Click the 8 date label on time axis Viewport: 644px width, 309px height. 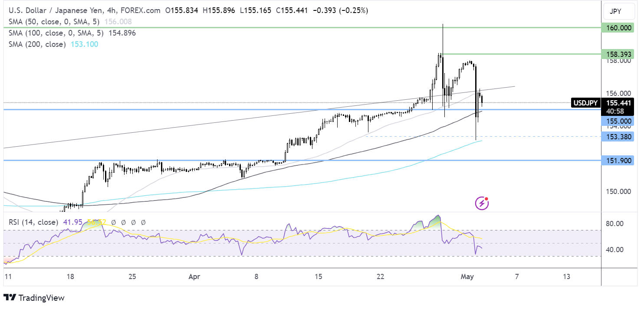256,276
